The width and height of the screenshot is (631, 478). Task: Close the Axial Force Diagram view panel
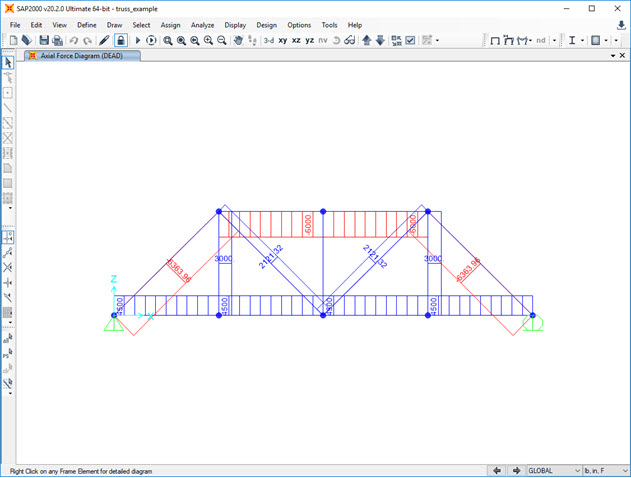click(x=622, y=55)
